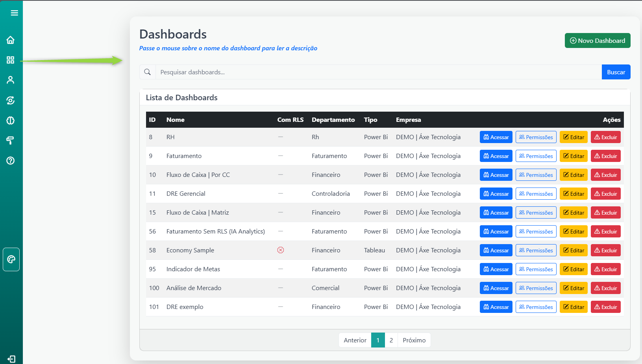Open Permissões for the DRE Gerencial dashboard
Image resolution: width=642 pixels, height=364 pixels.
[536, 193]
